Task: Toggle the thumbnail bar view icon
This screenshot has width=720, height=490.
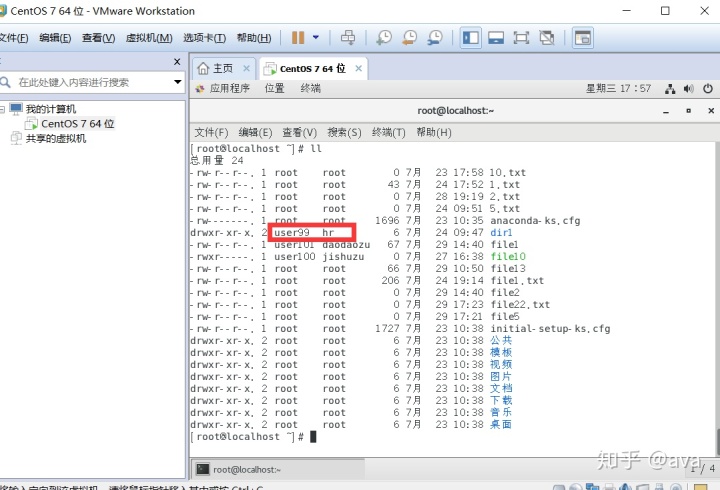Action: click(496, 38)
